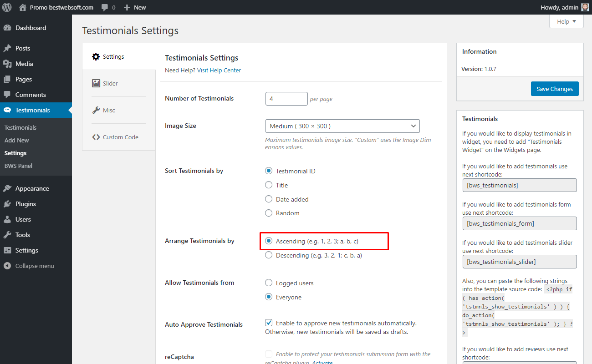This screenshot has width=592, height=364.
Task: Allow testimonials from Everyone
Action: click(269, 297)
